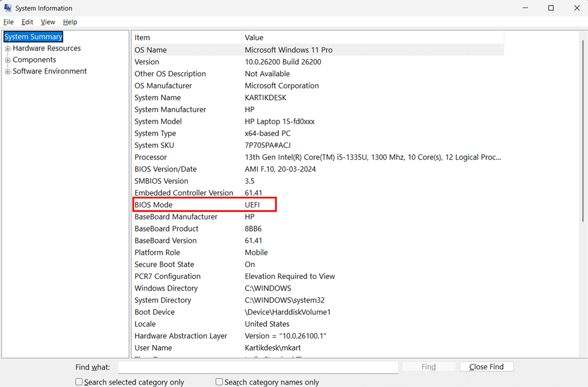Expand the Software Environment tree node

pyautogui.click(x=8, y=71)
